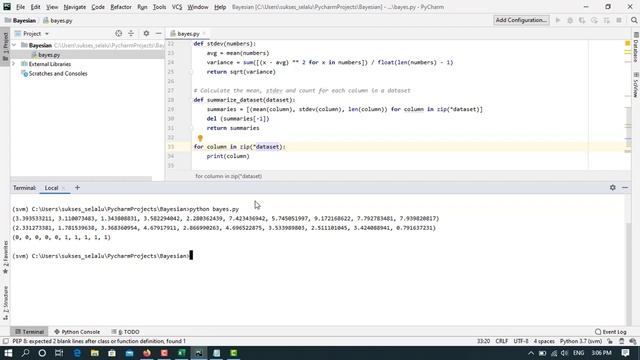This screenshot has height=360, width=640.
Task: Click the 33:20 cursor position indicator
Action: pos(483,341)
